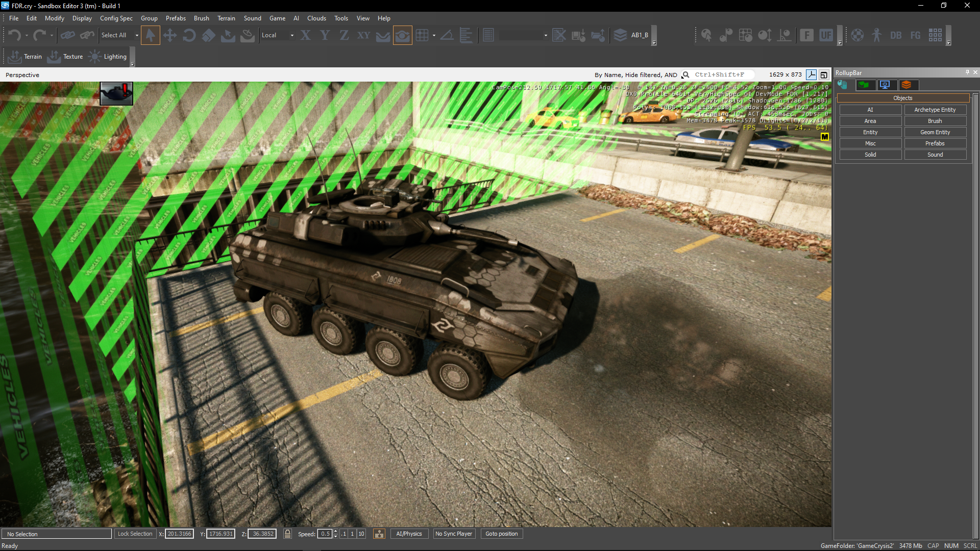Open the Clouds menu

coord(316,18)
